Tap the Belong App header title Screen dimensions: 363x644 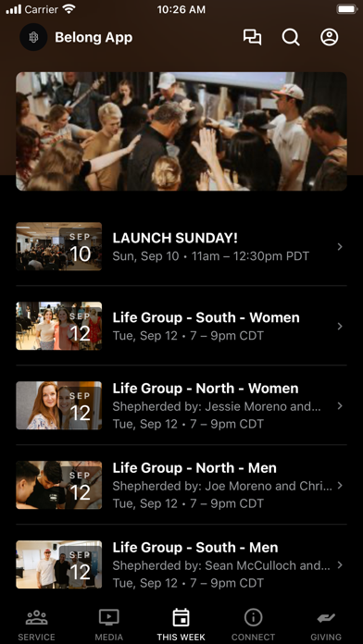(x=94, y=37)
